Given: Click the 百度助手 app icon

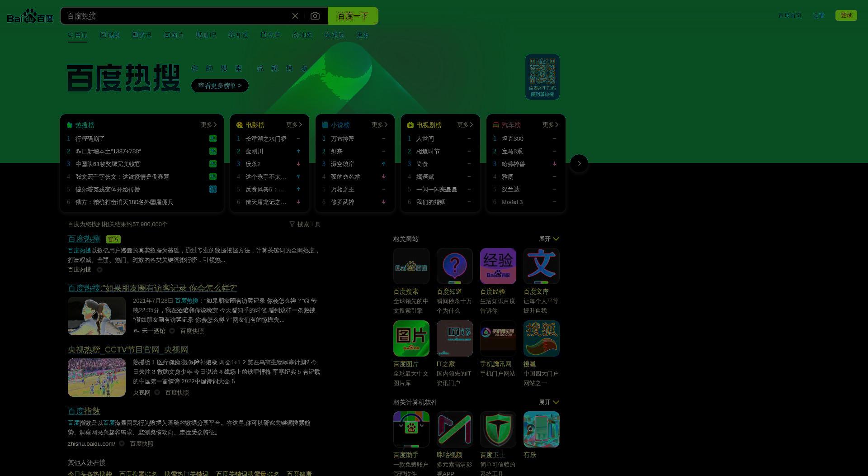Looking at the screenshot, I should point(411,429).
